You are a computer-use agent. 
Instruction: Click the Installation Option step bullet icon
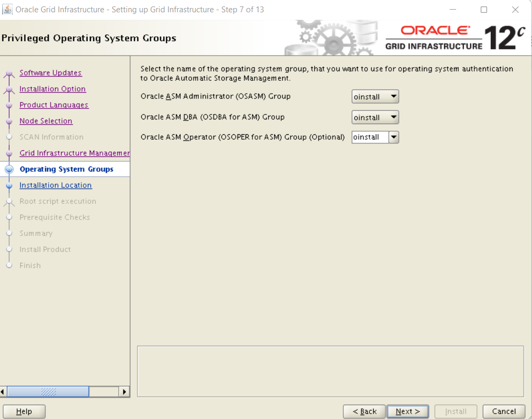(x=9, y=89)
